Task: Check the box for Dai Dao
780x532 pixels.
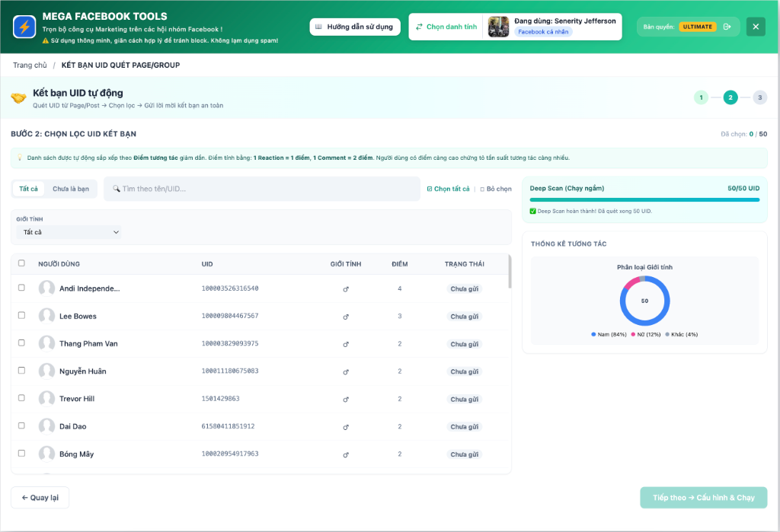Action: click(x=21, y=425)
